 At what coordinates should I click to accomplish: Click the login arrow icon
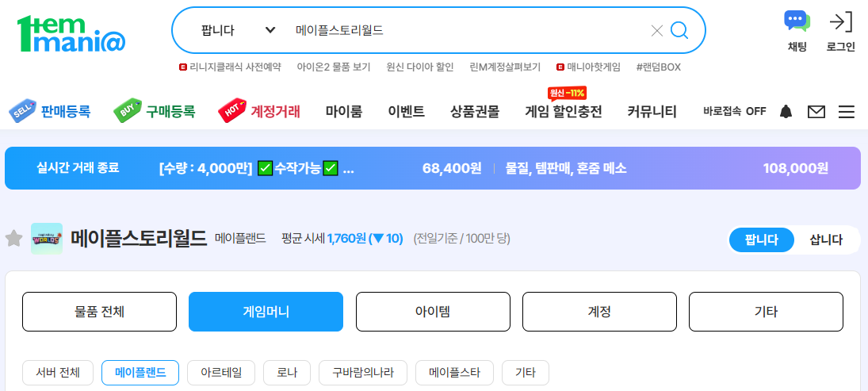point(840,22)
